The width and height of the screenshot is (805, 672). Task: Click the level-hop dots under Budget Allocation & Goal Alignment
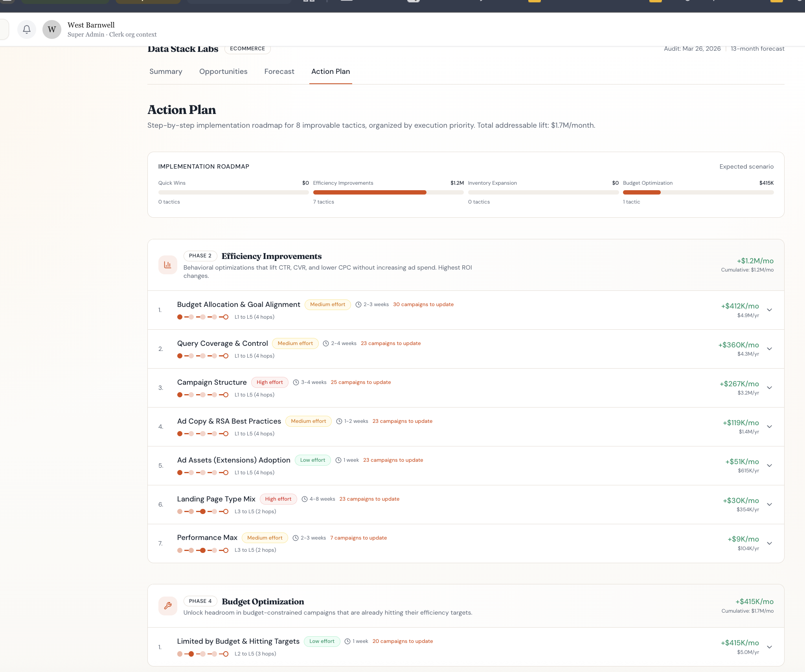(x=203, y=317)
